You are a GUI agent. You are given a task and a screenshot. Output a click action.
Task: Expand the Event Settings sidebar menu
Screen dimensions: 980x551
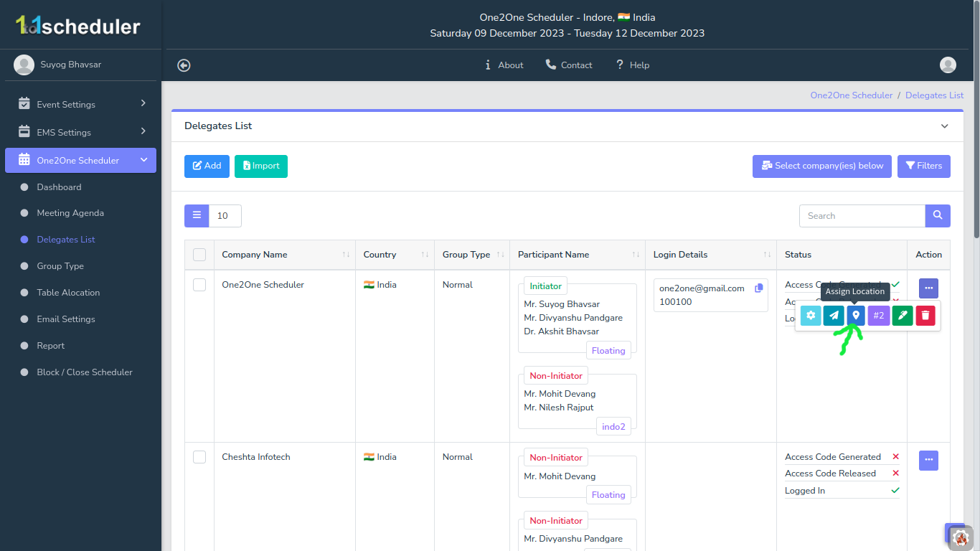tap(80, 104)
